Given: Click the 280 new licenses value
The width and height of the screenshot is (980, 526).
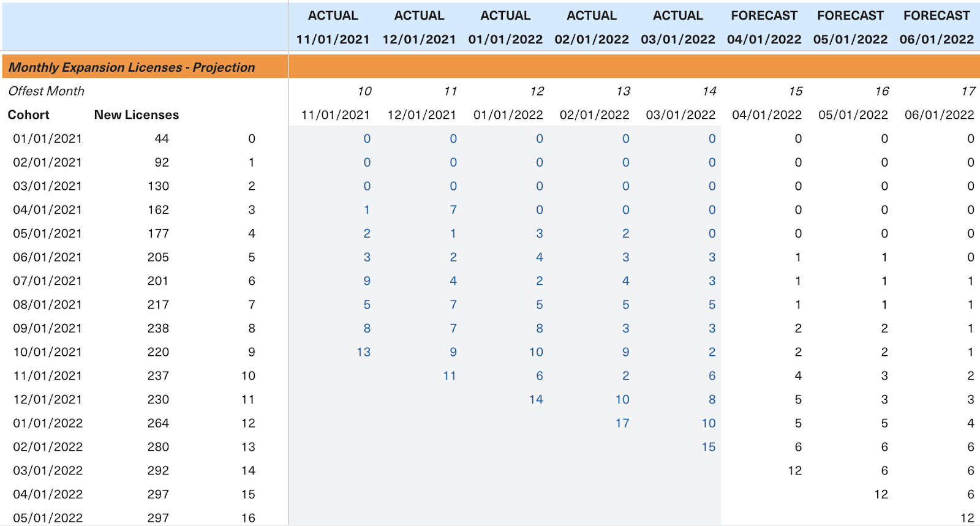Looking at the screenshot, I should [158, 448].
